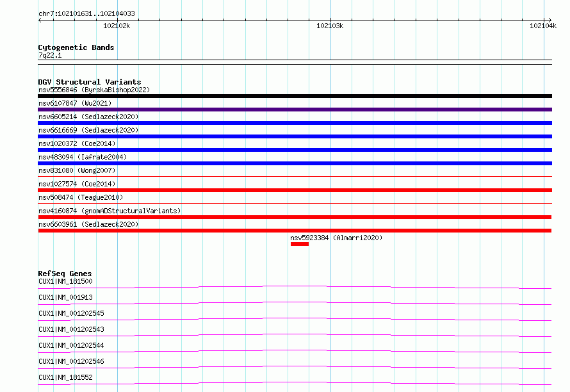Open nsv6603961 (Sedlazeck2020) label
This screenshot has width=570, height=392.
pyautogui.click(x=88, y=224)
